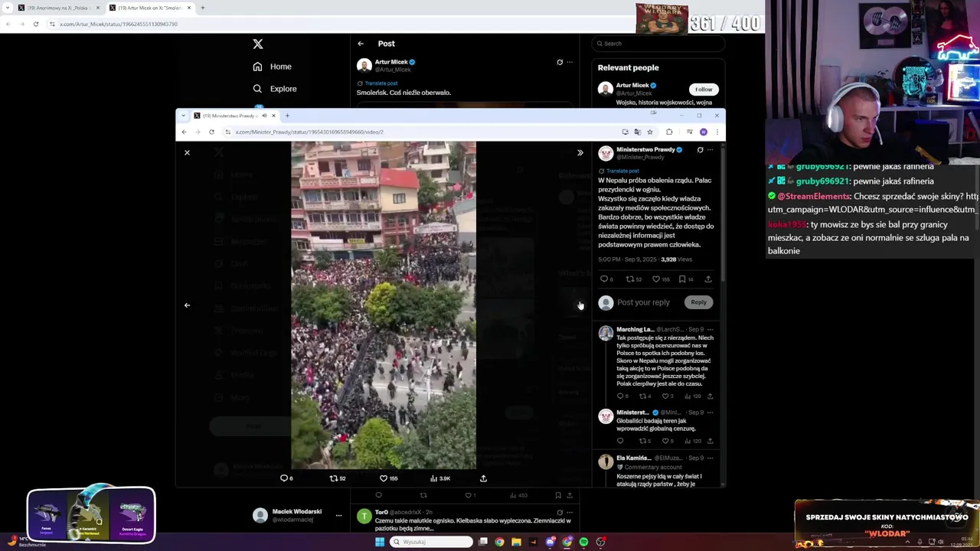Repost the Marching La... reply
This screenshot has width=980, height=551.
(x=645, y=396)
